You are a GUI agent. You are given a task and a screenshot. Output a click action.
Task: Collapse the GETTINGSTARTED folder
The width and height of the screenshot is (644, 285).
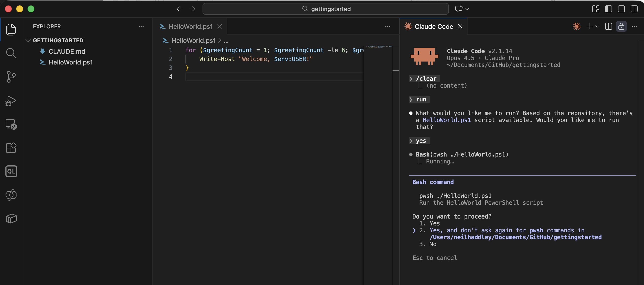28,40
